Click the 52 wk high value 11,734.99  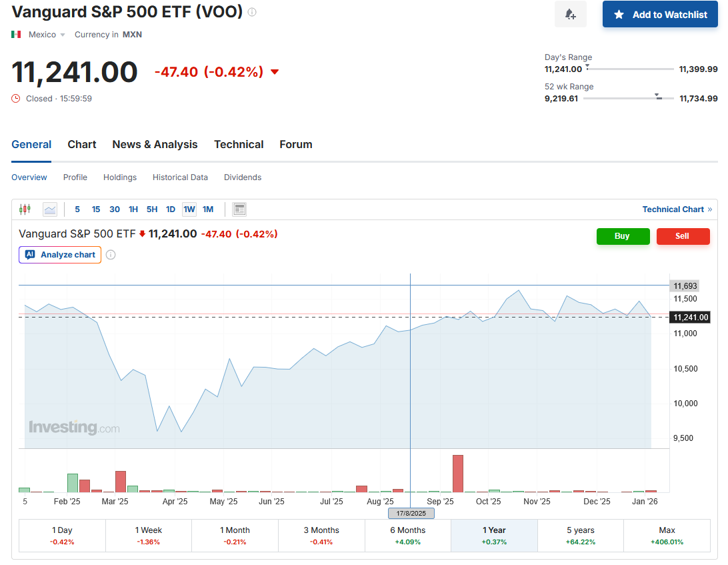(x=698, y=99)
